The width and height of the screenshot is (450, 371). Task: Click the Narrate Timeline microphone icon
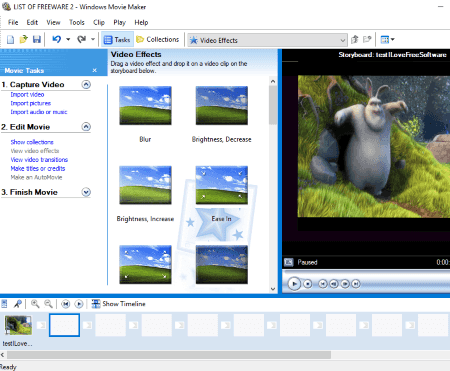(17, 304)
